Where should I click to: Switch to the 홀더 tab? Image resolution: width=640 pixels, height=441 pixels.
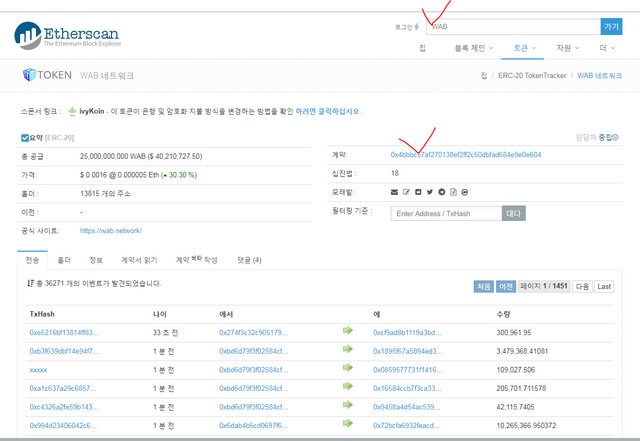click(64, 260)
